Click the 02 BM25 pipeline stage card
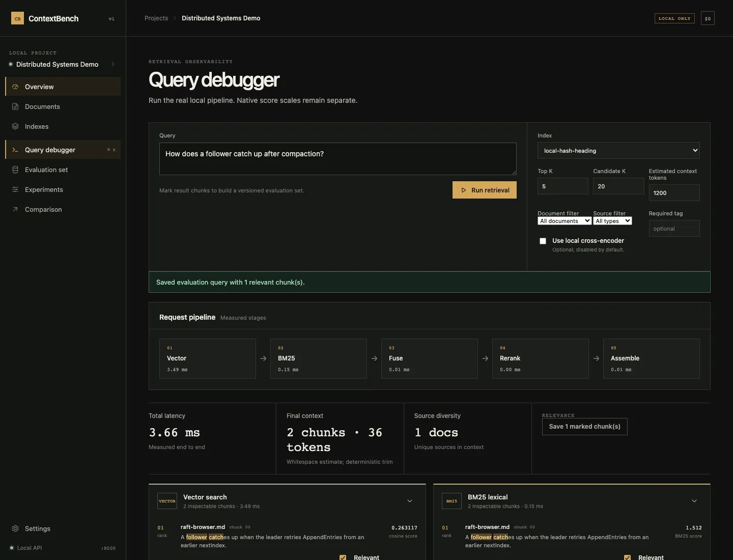 tap(319, 358)
